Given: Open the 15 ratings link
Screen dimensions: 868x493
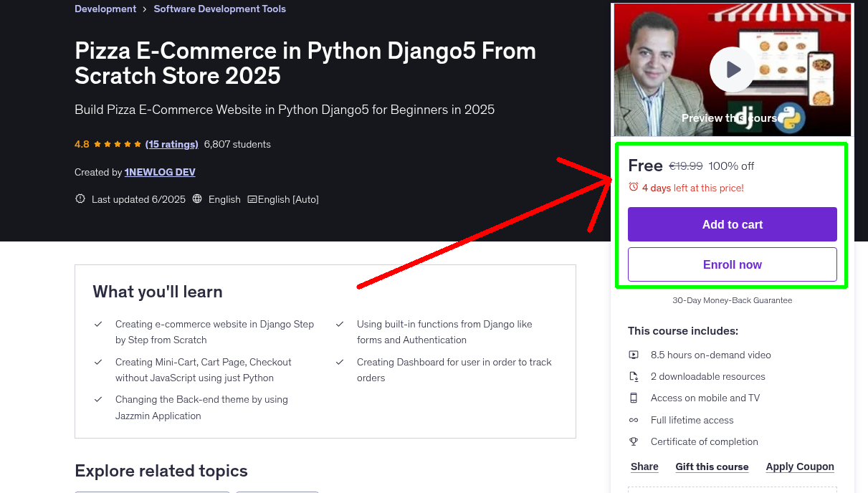Looking at the screenshot, I should click(x=171, y=144).
